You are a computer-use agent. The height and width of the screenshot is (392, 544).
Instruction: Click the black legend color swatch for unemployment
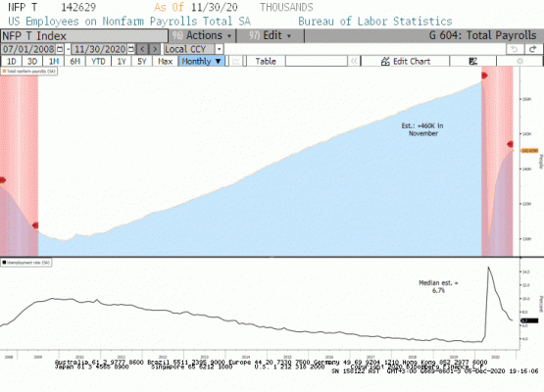tap(4, 263)
